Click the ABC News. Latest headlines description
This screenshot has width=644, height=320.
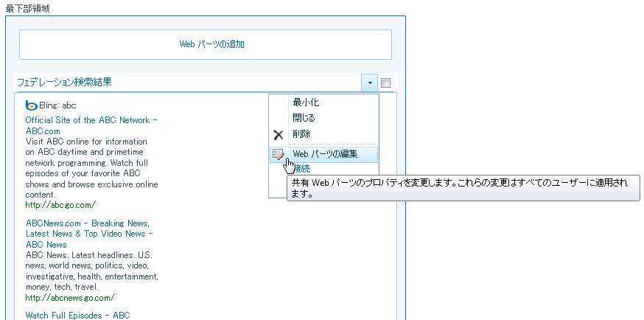click(91, 271)
